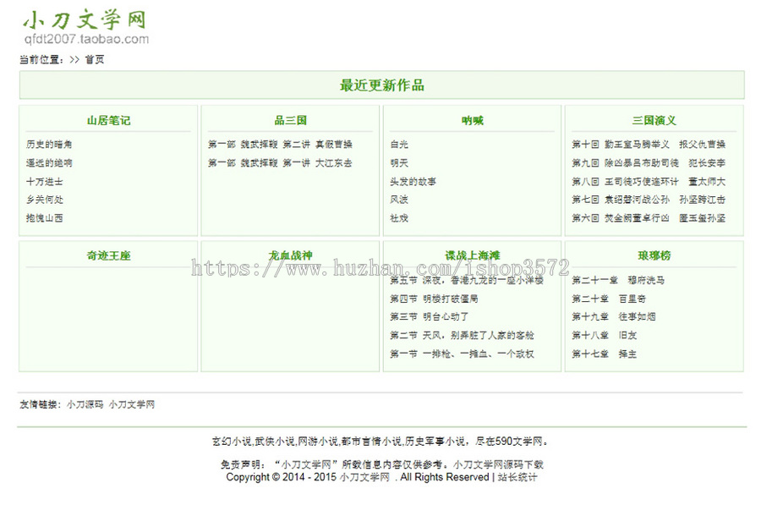The width and height of the screenshot is (761, 532).
Task: Open 第五节 深夜，香港九龙 chapter
Action: pos(467,280)
